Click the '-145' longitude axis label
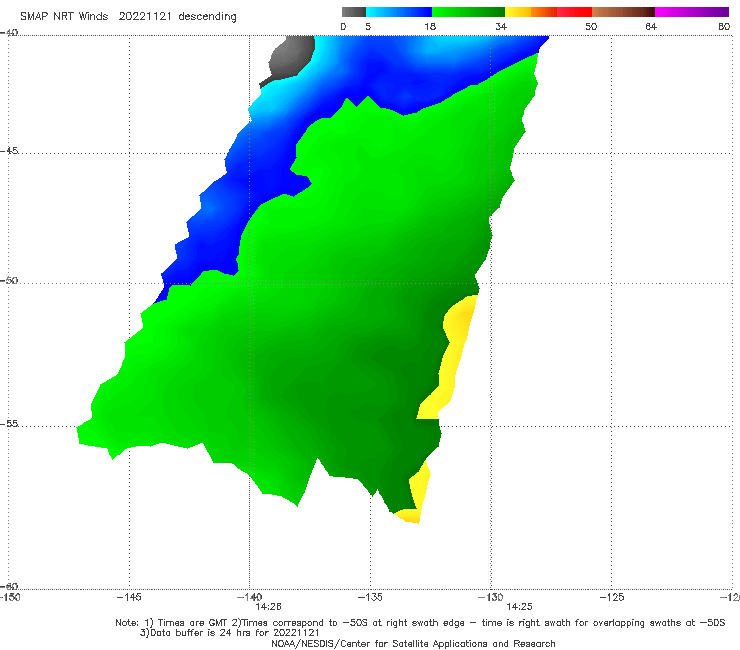Image resolution: width=740 pixels, height=650 pixels. click(x=129, y=597)
